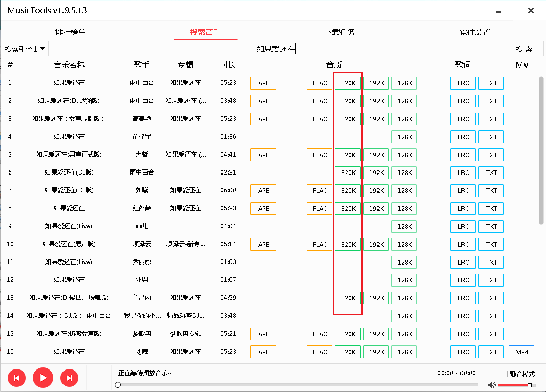Image resolution: width=546 pixels, height=392 pixels.
Task: Switch to the 排行榜单 tab
Action: pyautogui.click(x=70, y=32)
